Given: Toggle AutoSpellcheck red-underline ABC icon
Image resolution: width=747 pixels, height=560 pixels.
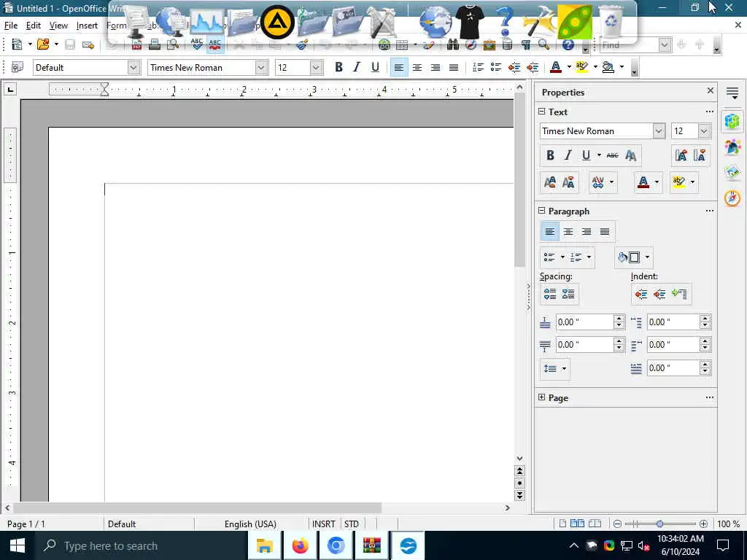Looking at the screenshot, I should (215, 44).
